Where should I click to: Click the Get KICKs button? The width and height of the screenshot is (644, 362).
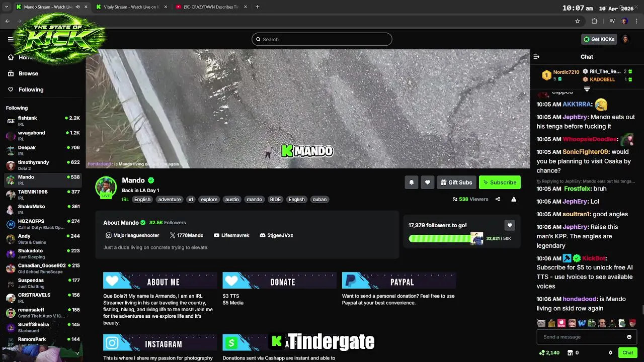click(599, 39)
